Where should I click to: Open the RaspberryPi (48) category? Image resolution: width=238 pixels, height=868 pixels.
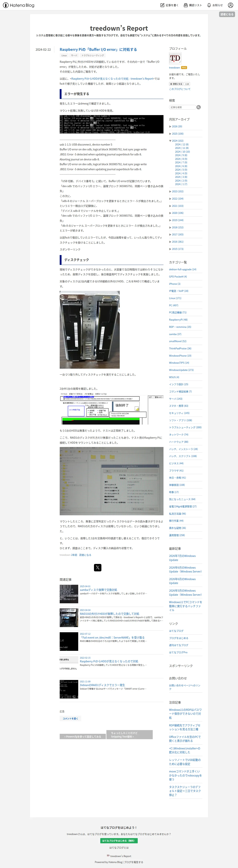[x=178, y=320]
